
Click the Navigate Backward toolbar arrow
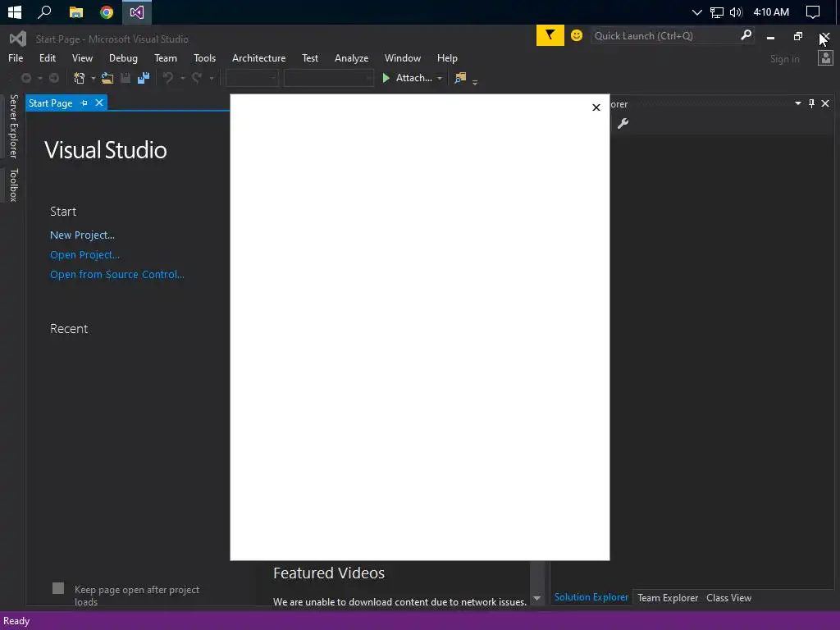25,78
